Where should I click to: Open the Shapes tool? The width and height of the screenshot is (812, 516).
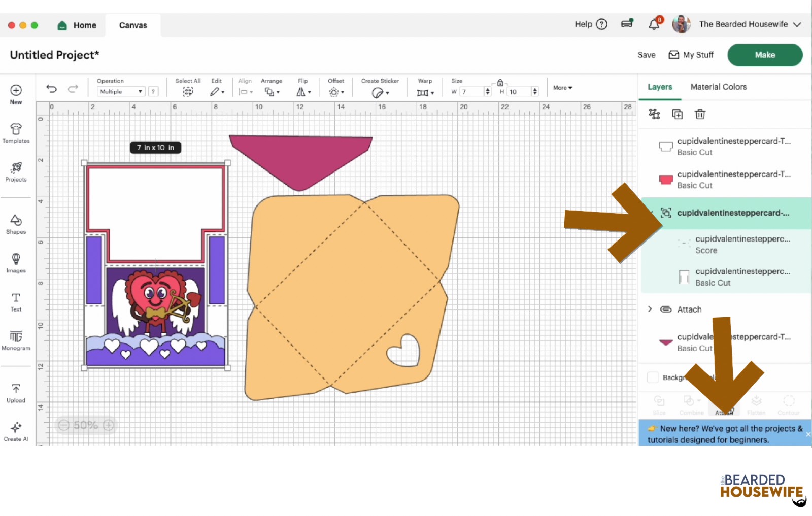[16, 224]
